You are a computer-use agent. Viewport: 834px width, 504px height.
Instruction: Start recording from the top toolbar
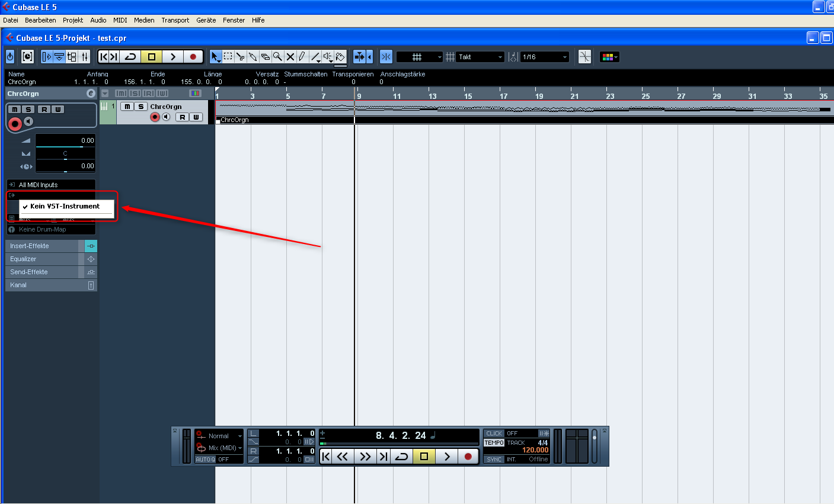tap(193, 57)
